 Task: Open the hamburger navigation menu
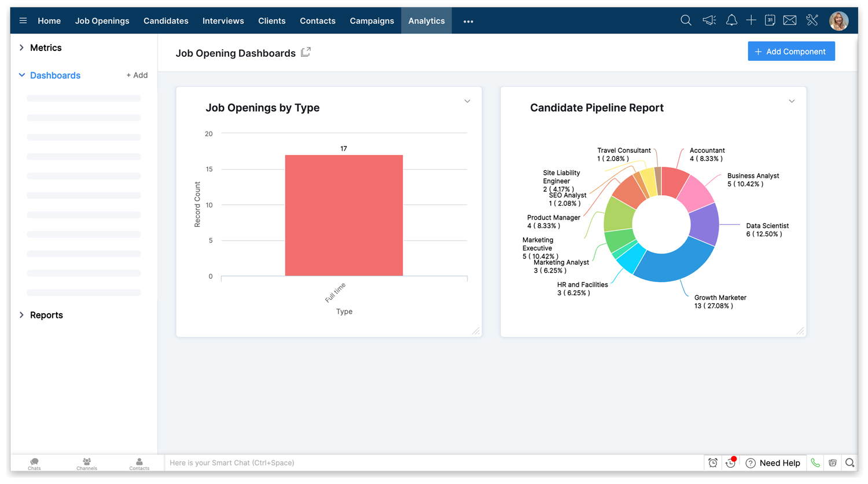pos(23,21)
